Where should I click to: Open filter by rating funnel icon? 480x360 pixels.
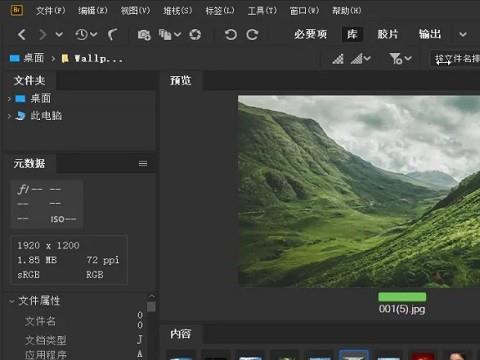tap(400, 59)
